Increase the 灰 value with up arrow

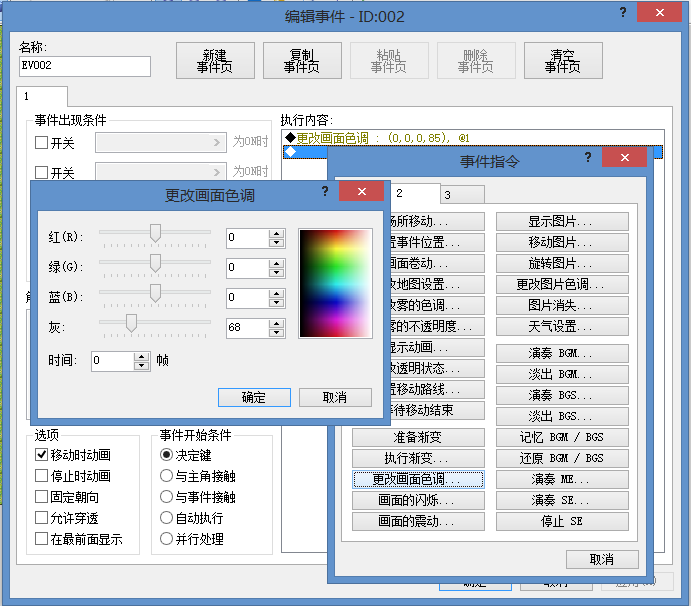[276, 323]
